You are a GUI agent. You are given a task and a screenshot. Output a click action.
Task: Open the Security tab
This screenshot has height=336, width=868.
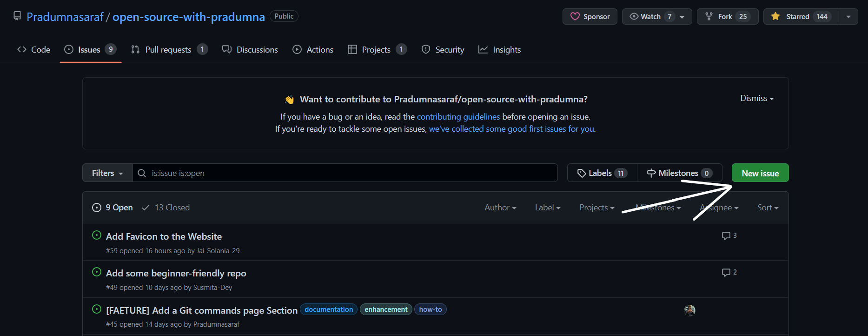pos(443,49)
